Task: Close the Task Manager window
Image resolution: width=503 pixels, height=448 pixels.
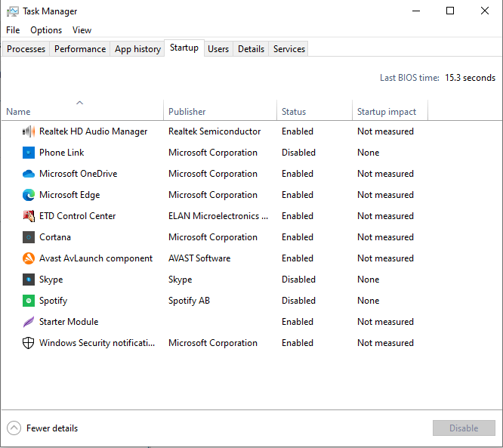Action: (485, 11)
